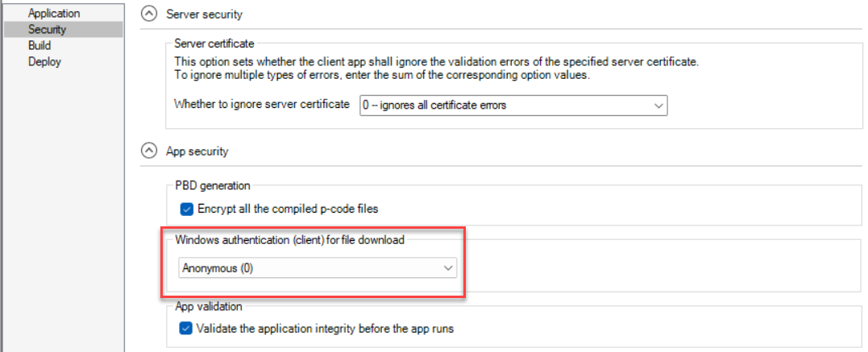Viewport: 868px width, 352px height.
Task: Toggle the Validate application integrity checkbox
Action: [x=187, y=328]
